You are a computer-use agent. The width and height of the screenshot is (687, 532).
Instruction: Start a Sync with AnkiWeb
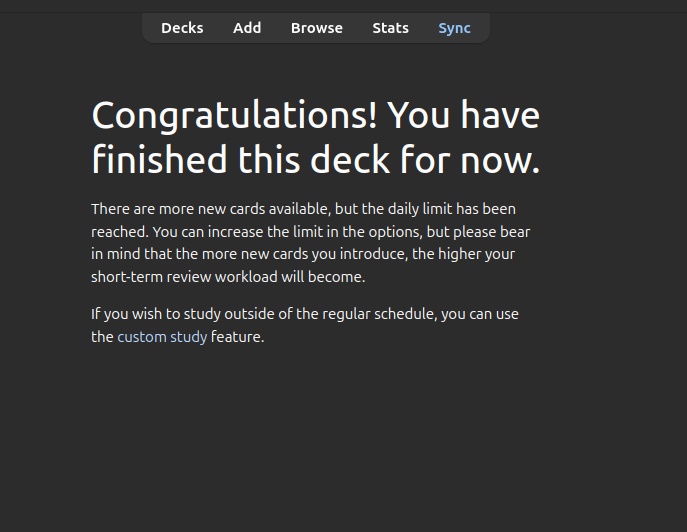click(x=454, y=28)
